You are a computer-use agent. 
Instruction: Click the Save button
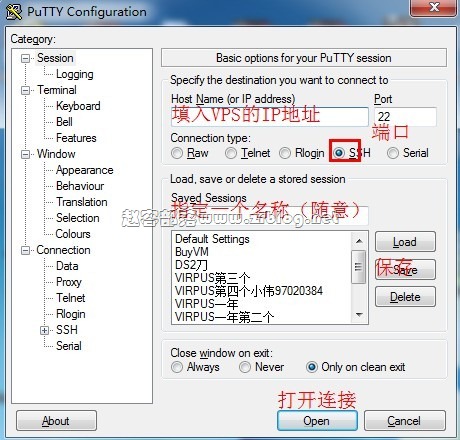405,269
